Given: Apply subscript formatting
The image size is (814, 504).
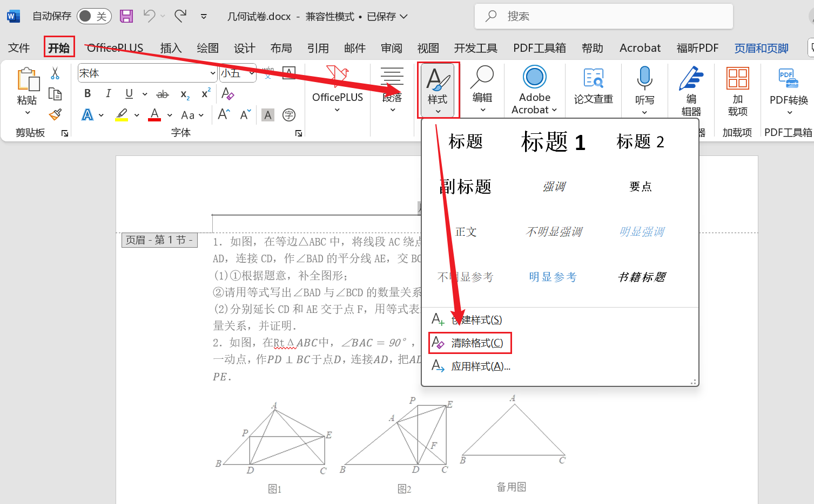Looking at the screenshot, I should [185, 94].
